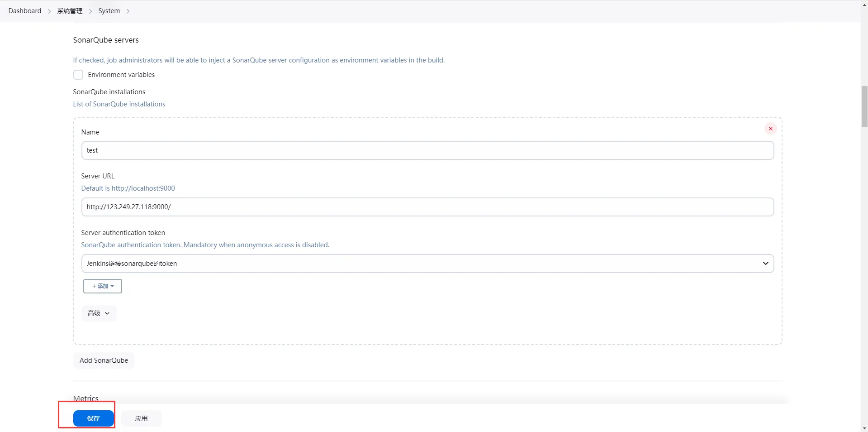
Task: Save the configuration with the 保存 button
Action: tap(93, 418)
